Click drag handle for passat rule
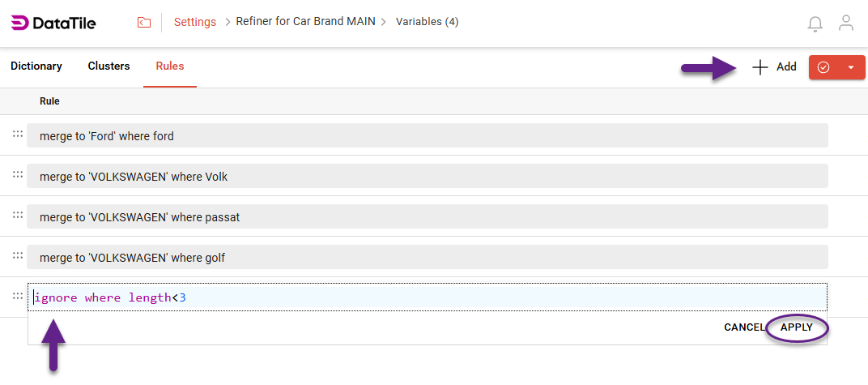Viewport: 868px width, 385px height. click(18, 216)
